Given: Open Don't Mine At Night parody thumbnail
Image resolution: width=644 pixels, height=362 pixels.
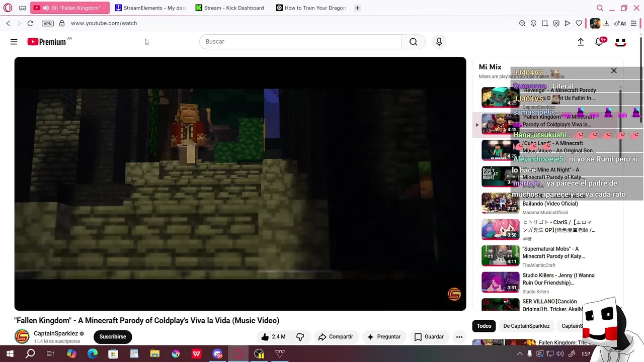Looking at the screenshot, I should click(x=500, y=176).
